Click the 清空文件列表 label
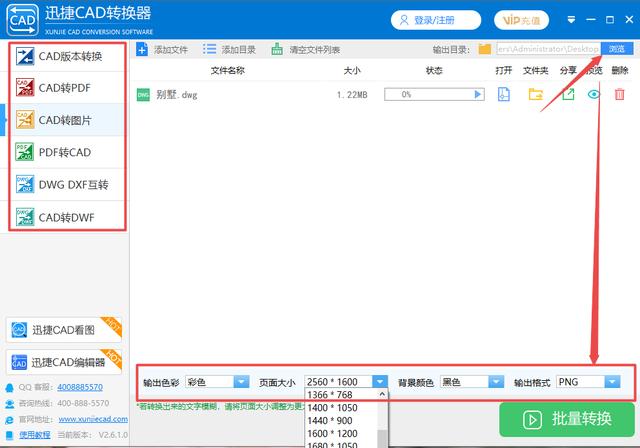The height and width of the screenshot is (448, 640). coord(315,50)
